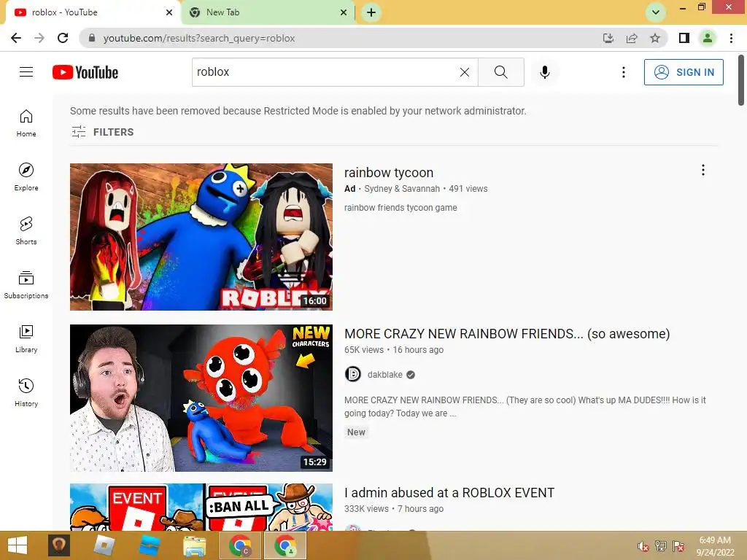The width and height of the screenshot is (747, 560).
Task: Reload the YouTube page
Action: (63, 38)
